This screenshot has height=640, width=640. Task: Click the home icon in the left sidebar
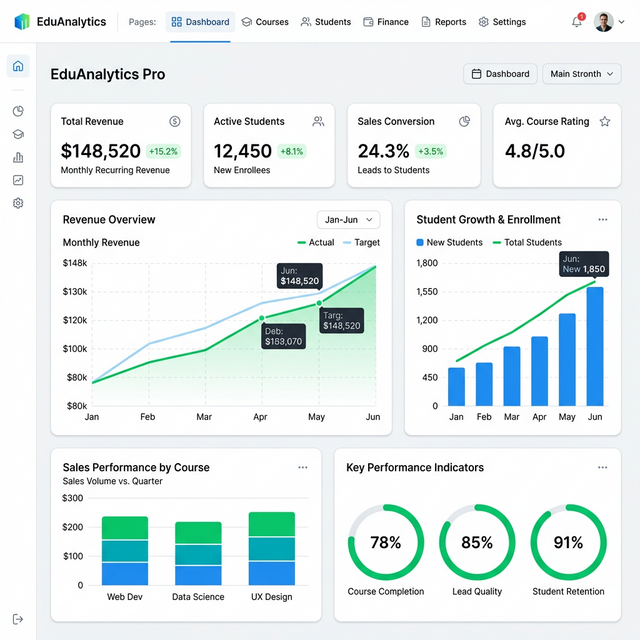18,66
